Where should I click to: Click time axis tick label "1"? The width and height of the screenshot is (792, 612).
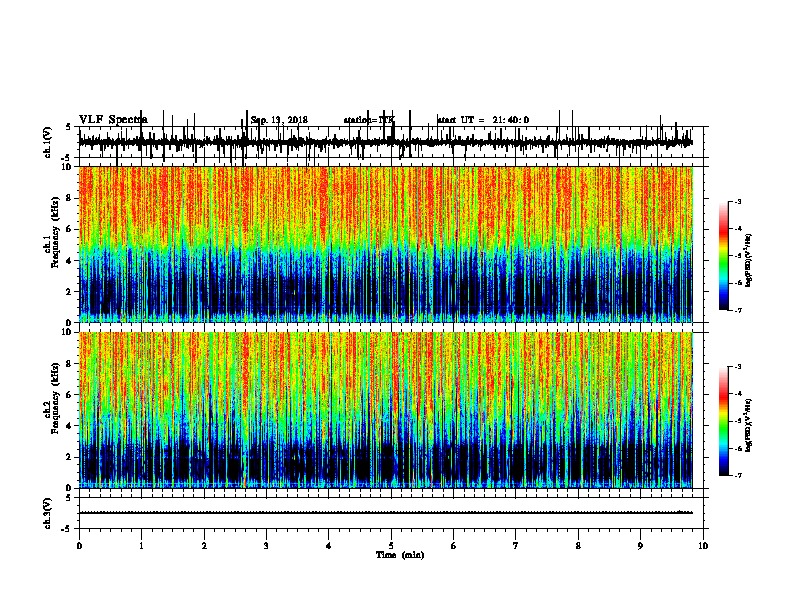(141, 546)
